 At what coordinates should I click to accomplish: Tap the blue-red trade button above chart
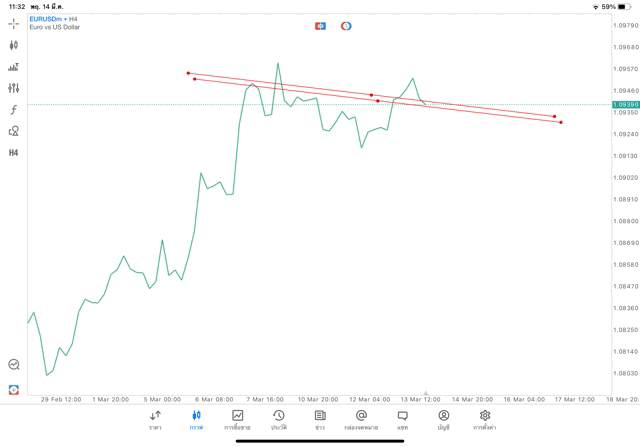[320, 26]
